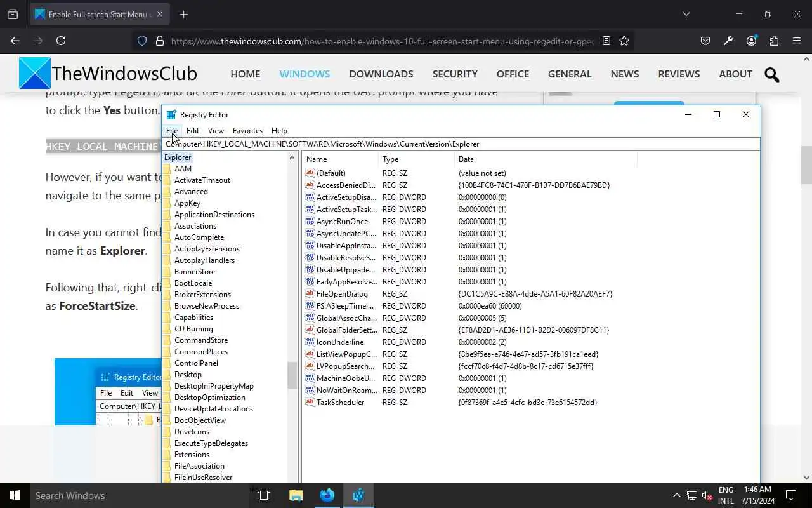
Task: Open the SECURITY navigation link
Action: 455,74
